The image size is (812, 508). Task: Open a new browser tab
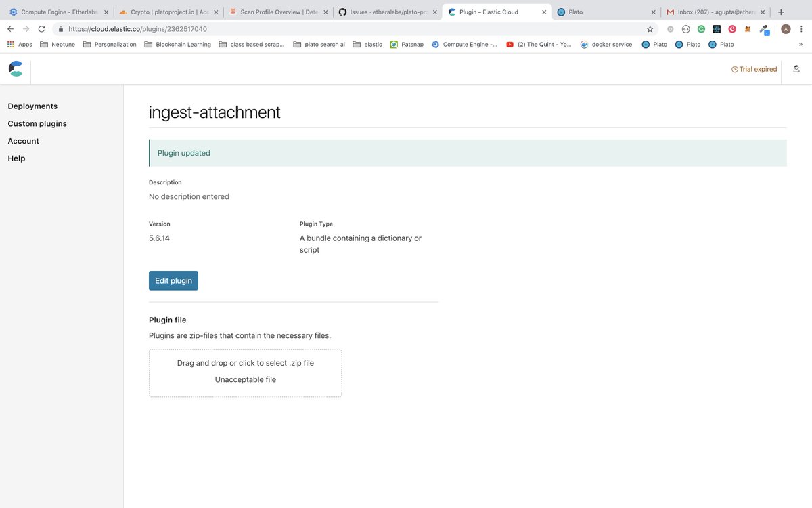pos(781,12)
